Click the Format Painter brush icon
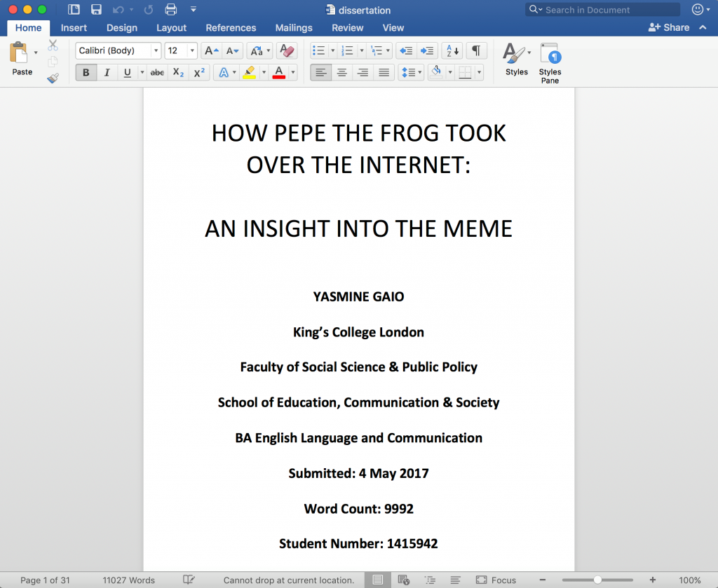 (x=53, y=78)
